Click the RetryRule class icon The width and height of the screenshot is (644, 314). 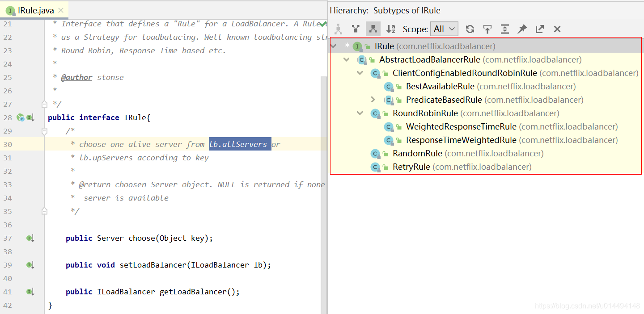coord(375,167)
